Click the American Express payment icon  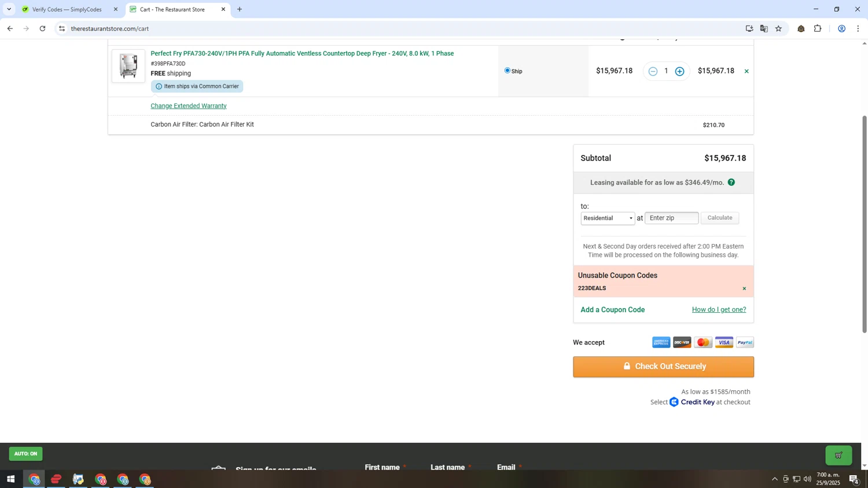coord(661,342)
